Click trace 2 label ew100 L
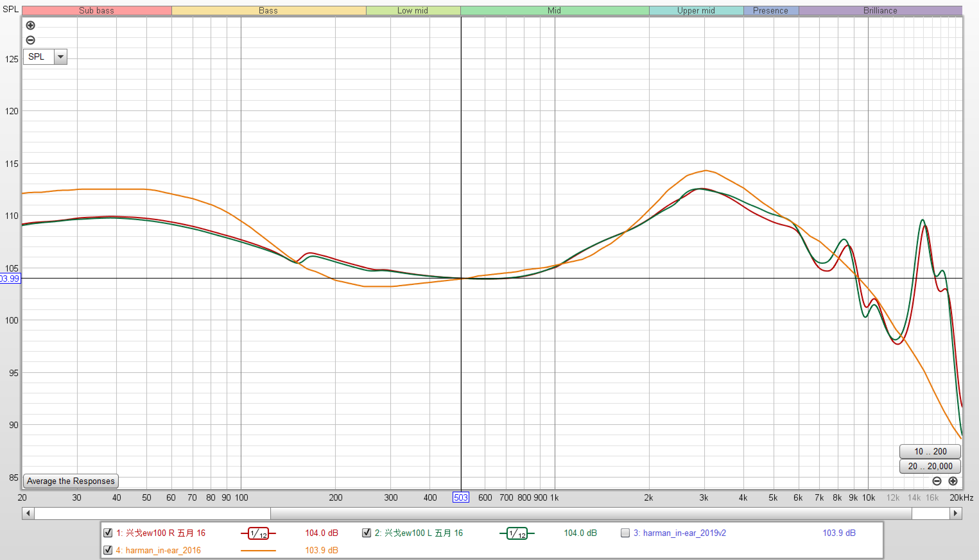The width and height of the screenshot is (979, 560). tap(419, 533)
